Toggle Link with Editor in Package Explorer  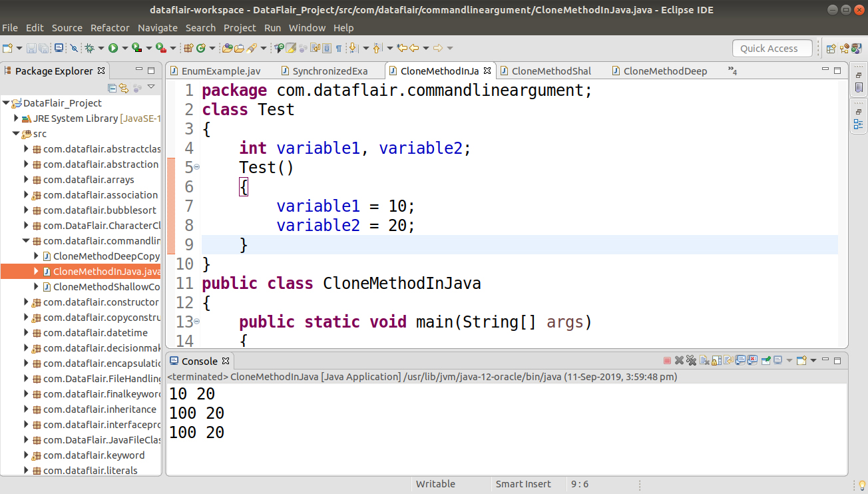point(124,87)
